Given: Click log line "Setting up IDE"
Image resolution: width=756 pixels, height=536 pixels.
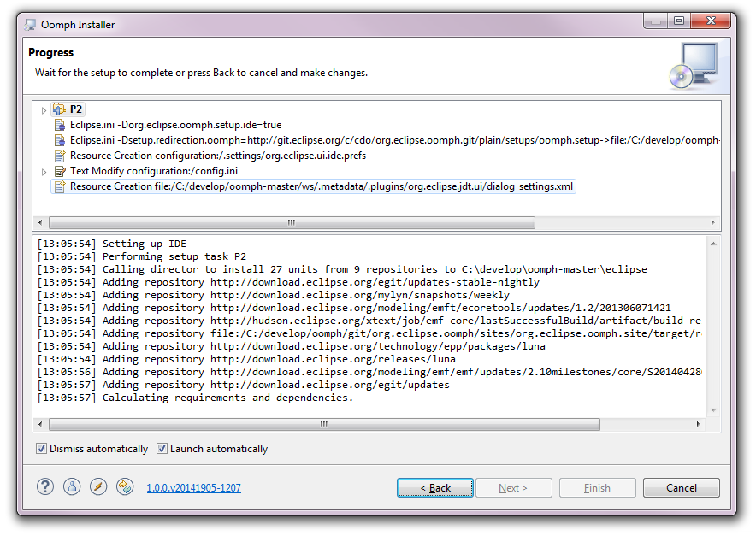Looking at the screenshot, I should [x=112, y=244].
